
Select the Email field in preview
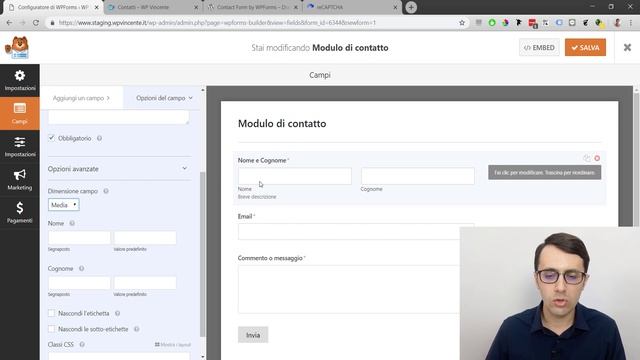coord(356,231)
